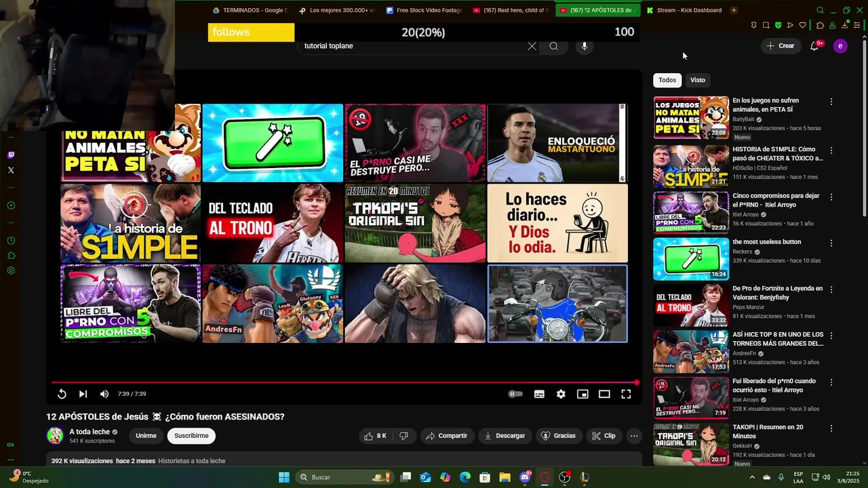This screenshot has height=488, width=868.
Task: Open the browser downloads icon
Action: pos(844,25)
